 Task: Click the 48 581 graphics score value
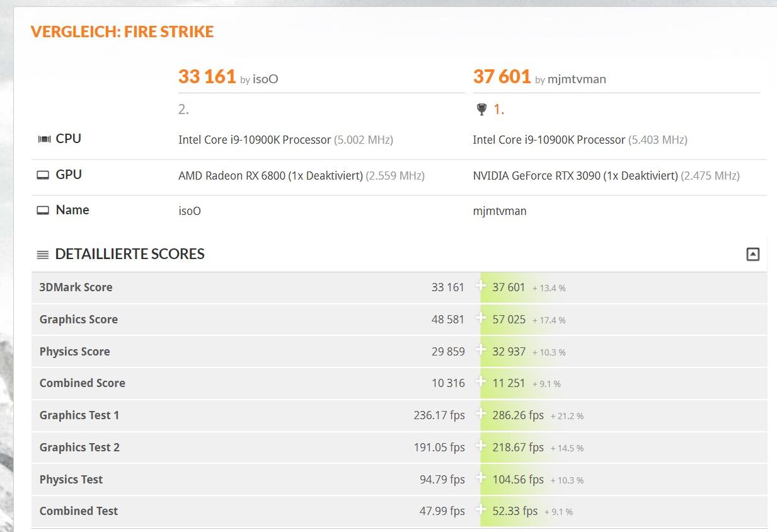(x=448, y=320)
